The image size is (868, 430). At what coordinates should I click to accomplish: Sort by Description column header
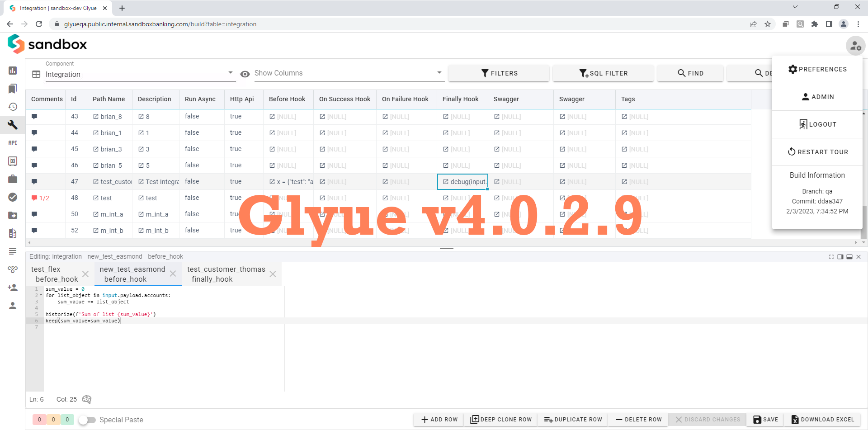point(154,99)
